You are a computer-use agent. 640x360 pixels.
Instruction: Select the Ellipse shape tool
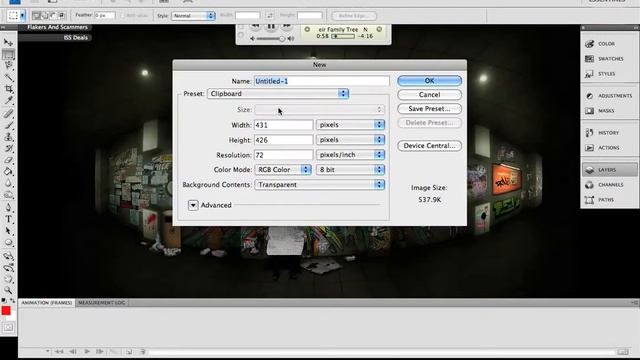click(x=8, y=243)
